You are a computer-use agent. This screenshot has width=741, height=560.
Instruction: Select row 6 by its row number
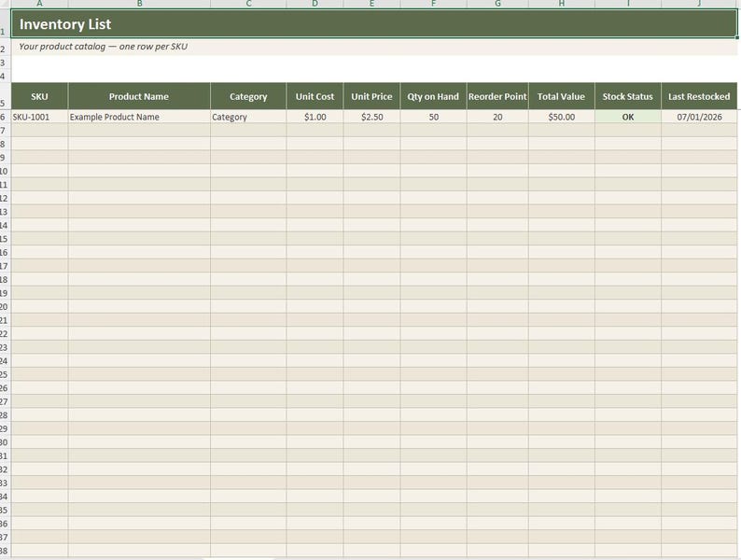coord(5,117)
